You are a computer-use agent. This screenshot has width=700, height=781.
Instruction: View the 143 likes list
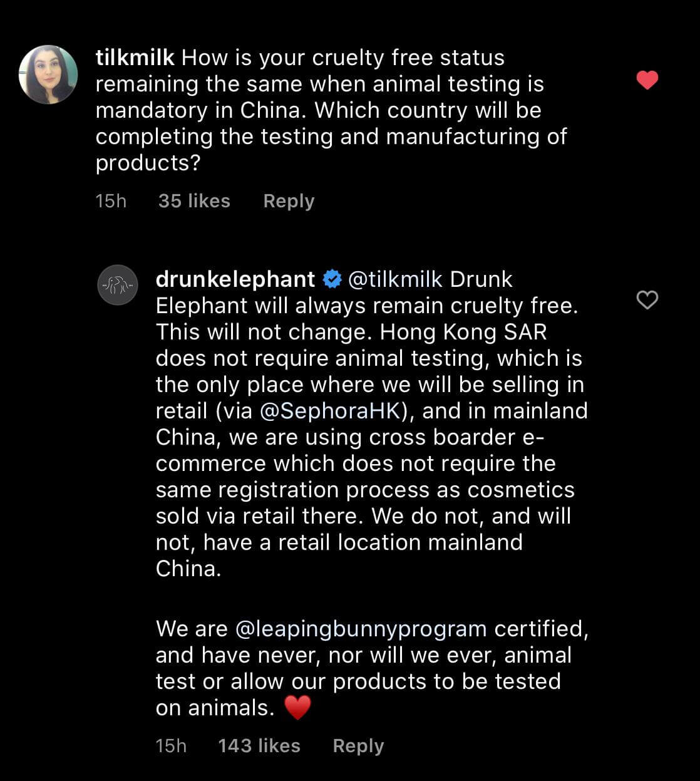click(x=259, y=746)
